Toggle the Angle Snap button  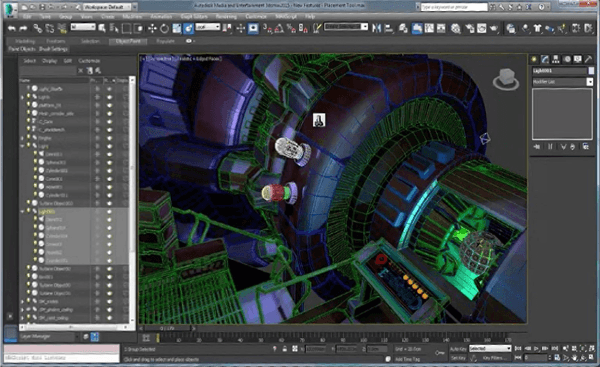[x=279, y=28]
